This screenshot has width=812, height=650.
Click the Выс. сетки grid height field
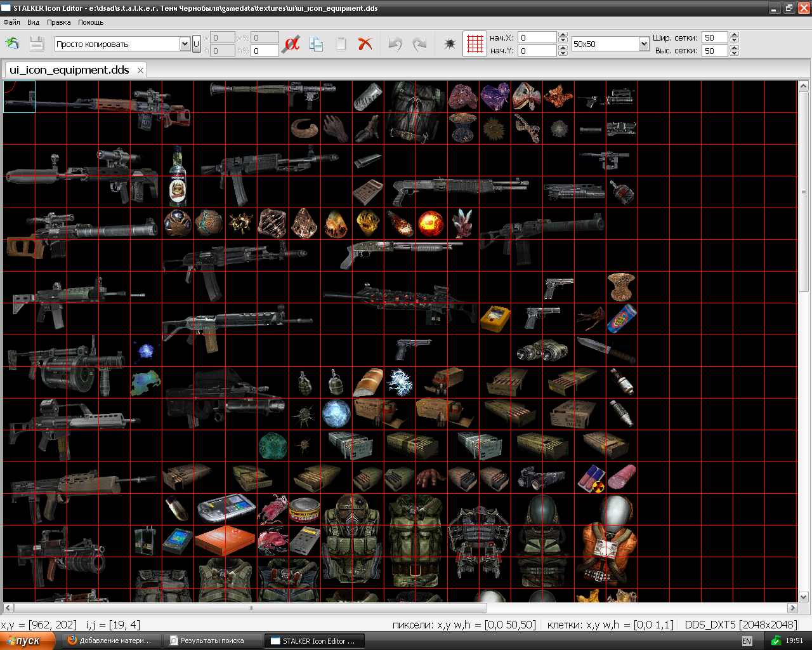click(x=715, y=51)
